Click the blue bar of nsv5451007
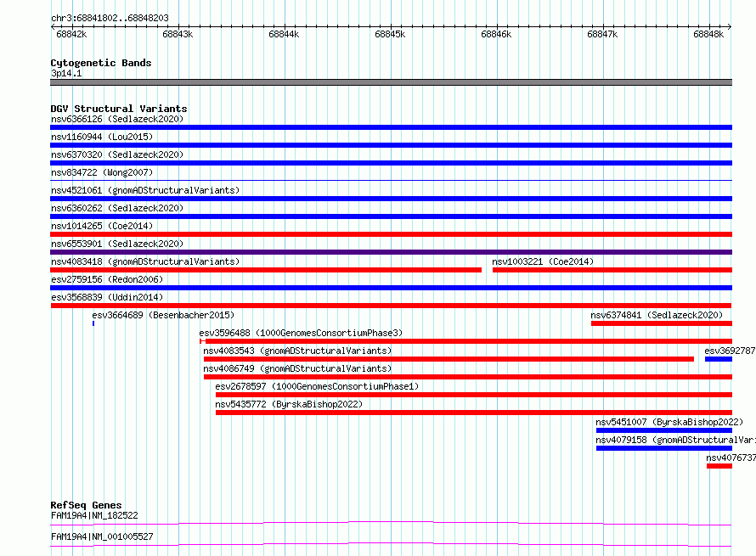Screen dimensions: 756x556 [x=664, y=430]
